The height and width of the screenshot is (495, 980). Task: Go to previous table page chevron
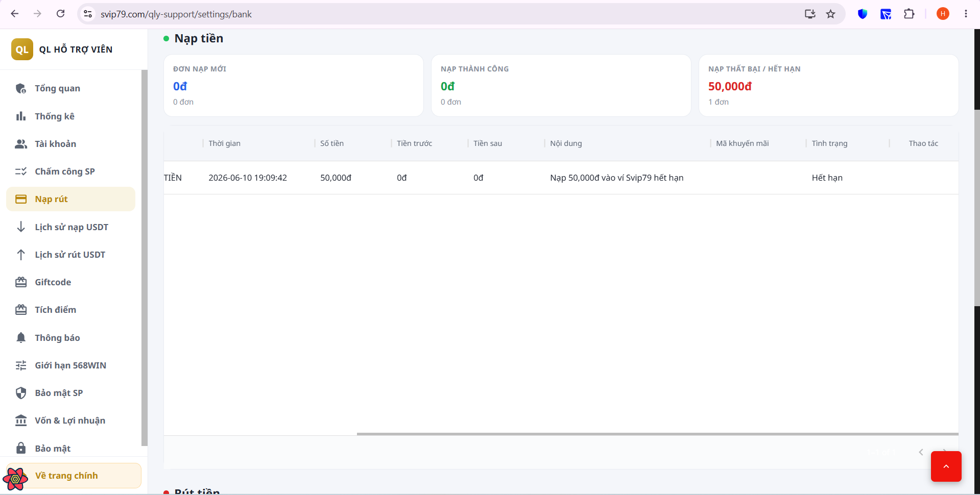point(921,452)
